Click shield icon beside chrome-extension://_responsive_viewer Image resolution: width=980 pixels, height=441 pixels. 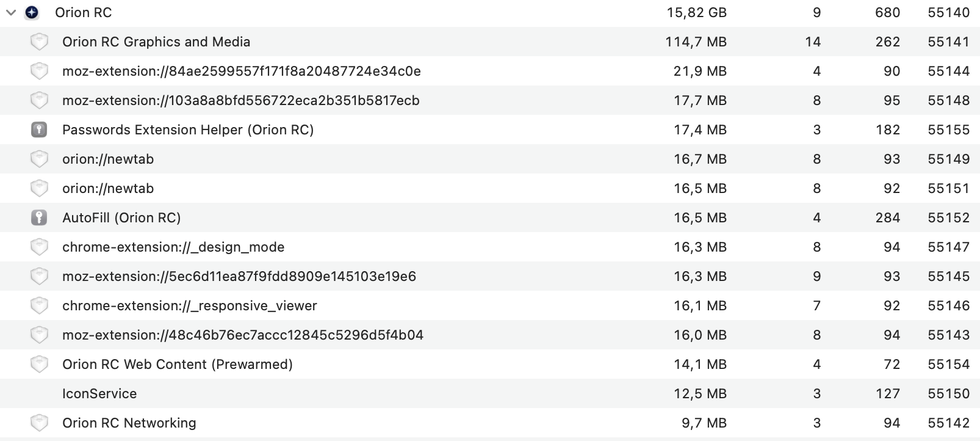(39, 305)
